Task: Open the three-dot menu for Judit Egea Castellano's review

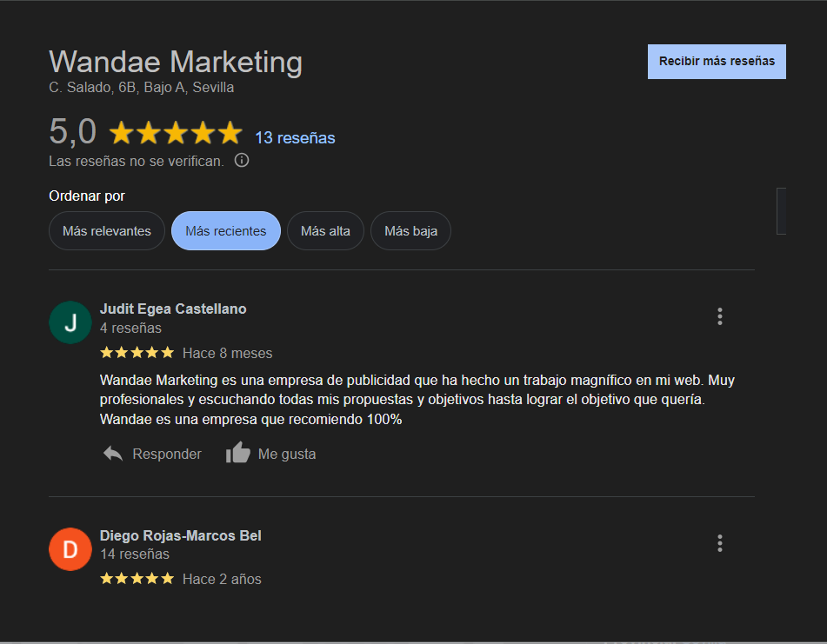Action: 719,316
